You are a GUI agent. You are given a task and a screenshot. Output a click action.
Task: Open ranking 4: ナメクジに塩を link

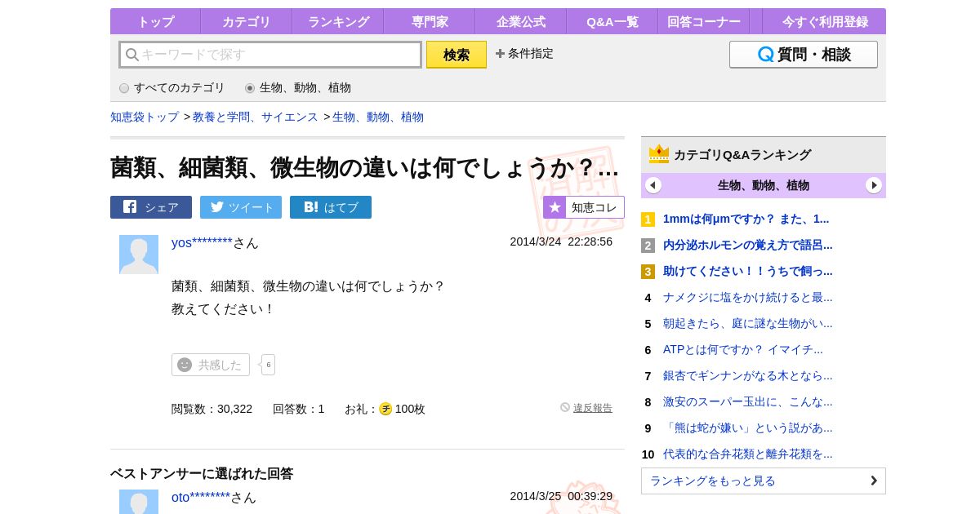click(748, 297)
